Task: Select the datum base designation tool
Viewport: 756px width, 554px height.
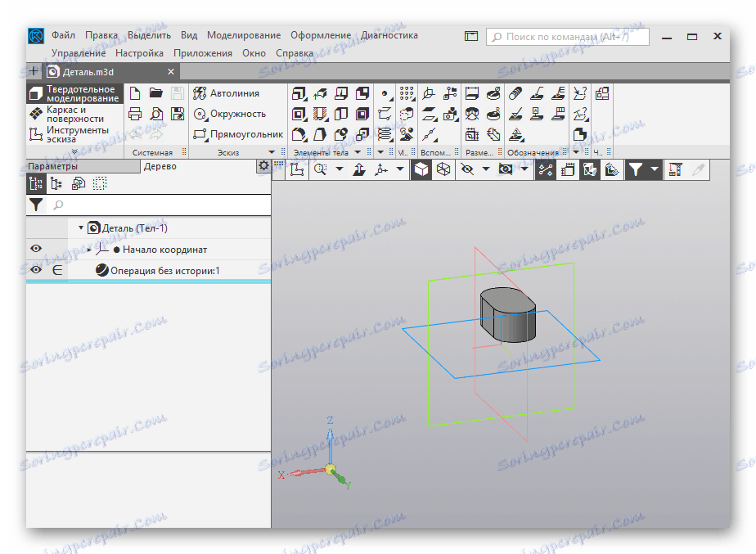Action: tap(537, 115)
